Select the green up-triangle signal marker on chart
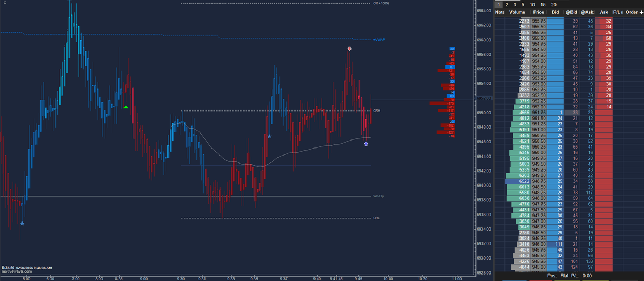 click(x=126, y=107)
